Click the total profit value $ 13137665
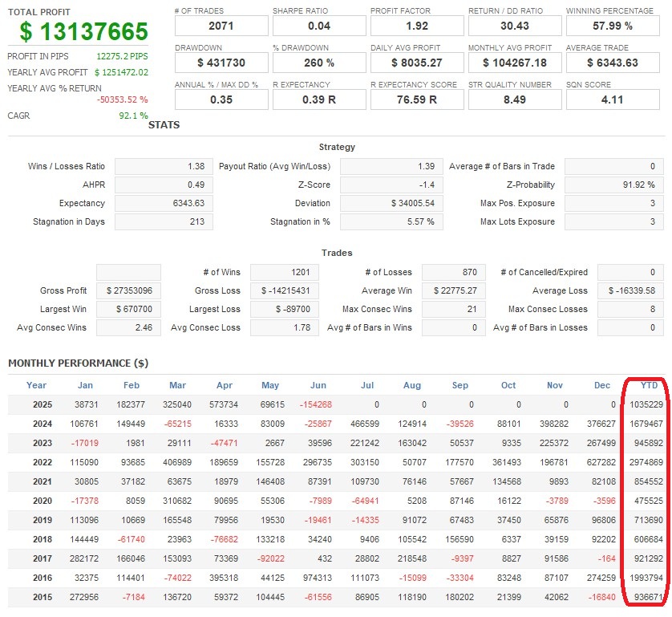Image resolution: width=672 pixels, height=617 pixels. click(x=83, y=31)
